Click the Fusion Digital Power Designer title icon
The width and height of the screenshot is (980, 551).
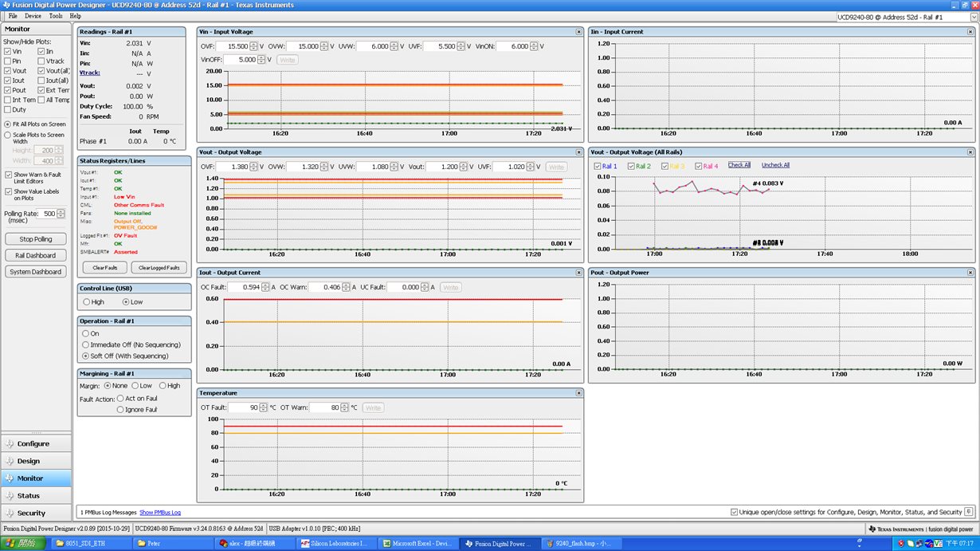6,5
